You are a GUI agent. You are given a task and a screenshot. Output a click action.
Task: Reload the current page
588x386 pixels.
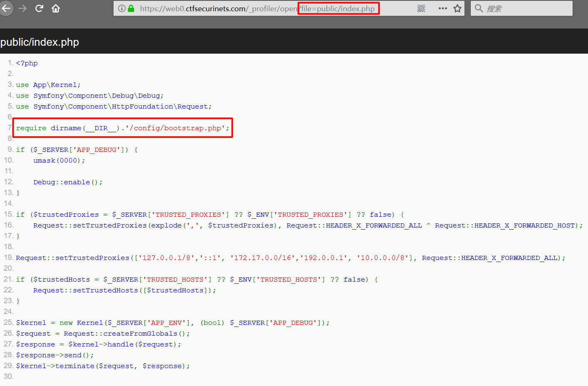(x=39, y=8)
